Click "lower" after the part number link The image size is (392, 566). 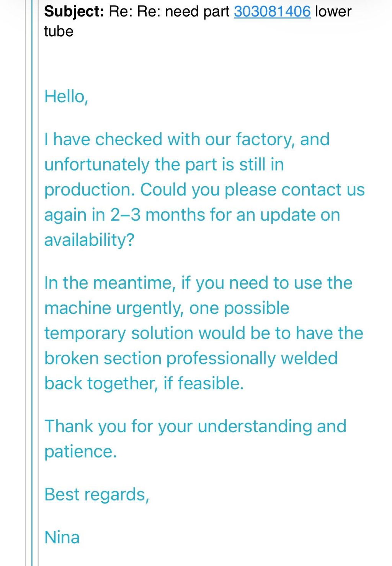333,12
